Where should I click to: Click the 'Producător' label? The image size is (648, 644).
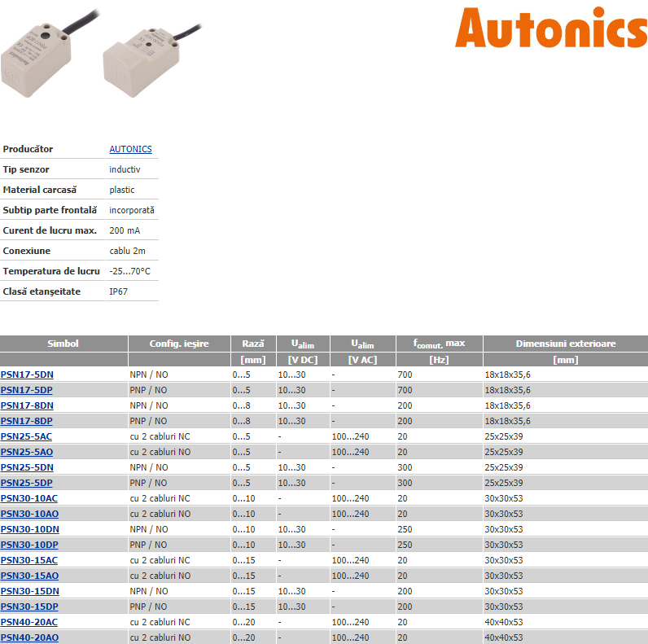tap(28, 149)
